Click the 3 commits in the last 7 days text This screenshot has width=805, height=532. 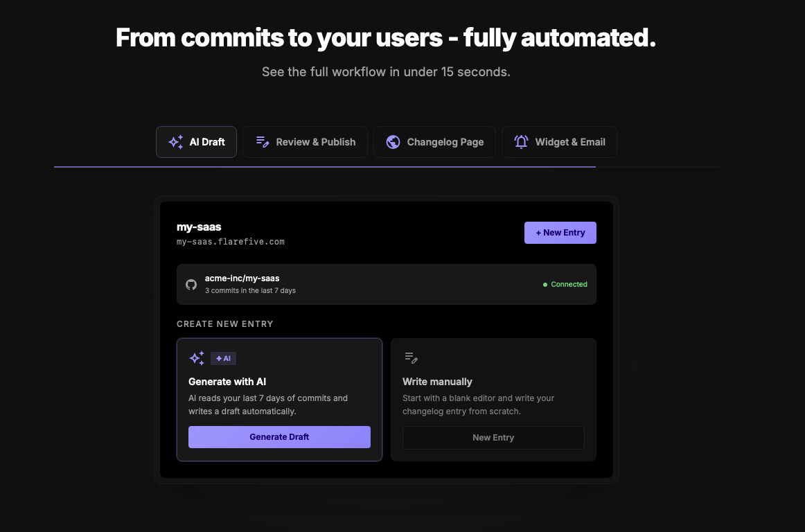pos(250,291)
